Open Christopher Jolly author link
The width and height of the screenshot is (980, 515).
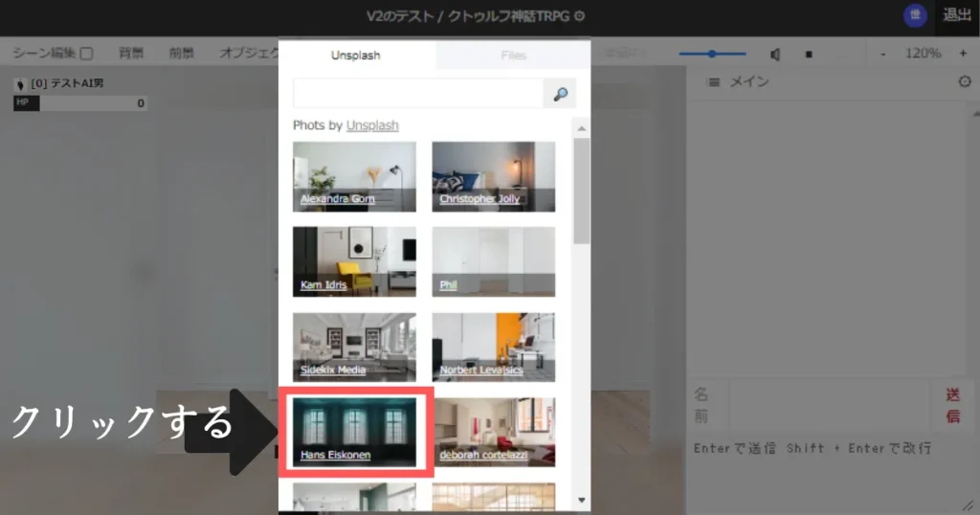coord(479,199)
